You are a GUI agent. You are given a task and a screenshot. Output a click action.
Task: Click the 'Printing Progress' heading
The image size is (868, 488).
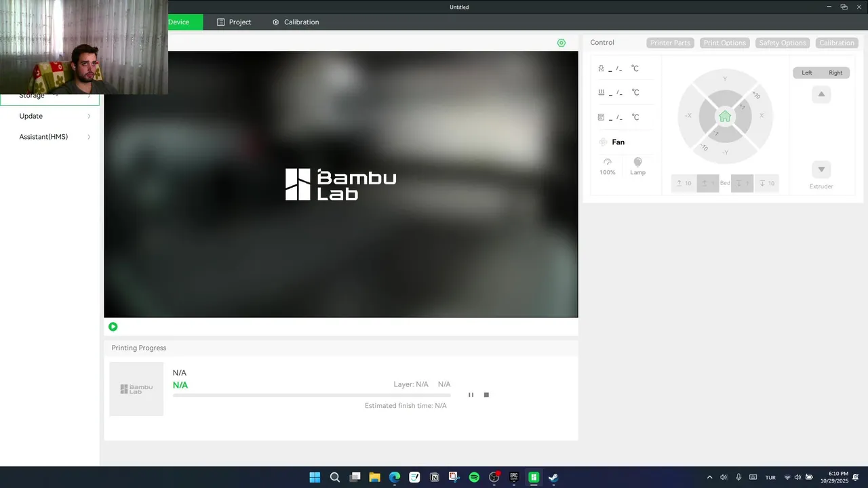point(139,348)
